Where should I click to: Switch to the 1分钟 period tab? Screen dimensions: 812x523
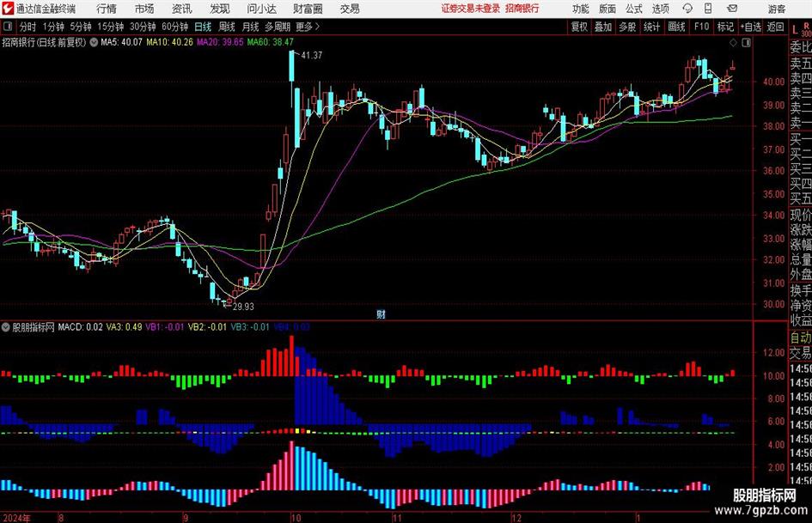tap(53, 27)
